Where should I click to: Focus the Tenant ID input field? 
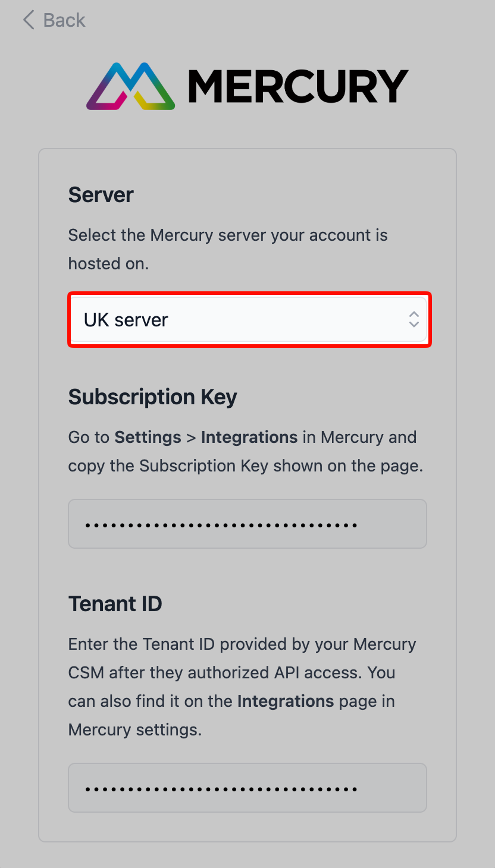(x=248, y=788)
